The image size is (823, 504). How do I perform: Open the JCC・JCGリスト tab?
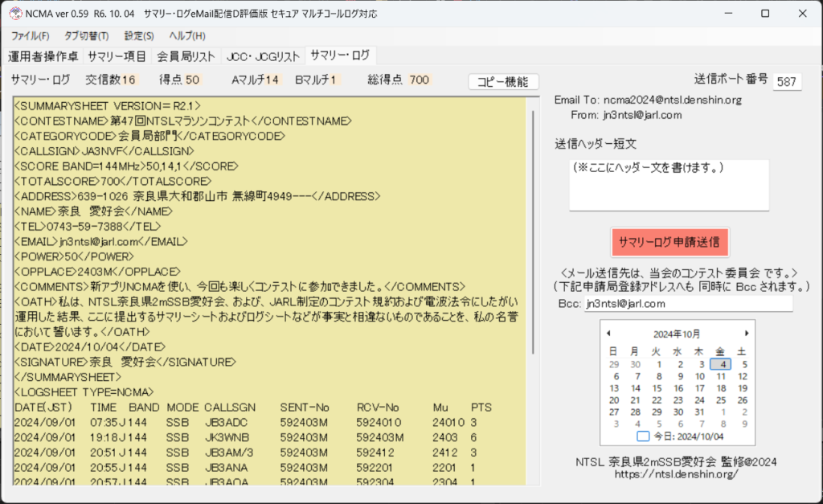click(x=263, y=56)
